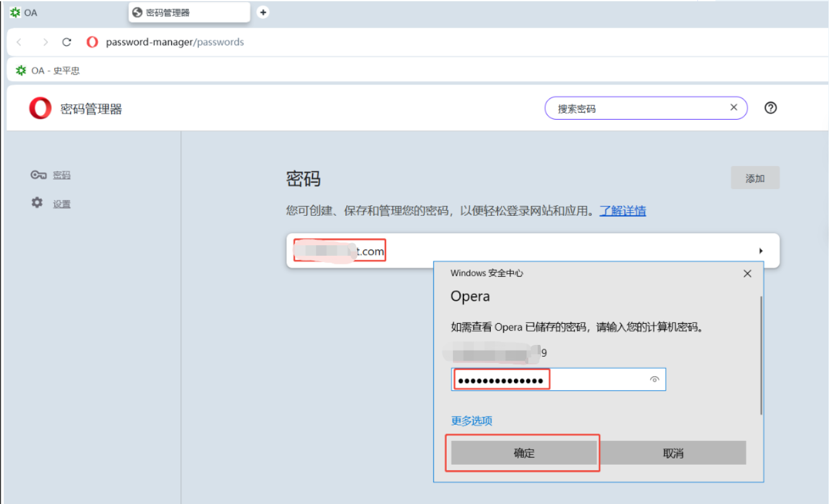Cancel dialog with 取消 button
Screen dimensions: 829x504
coord(673,453)
